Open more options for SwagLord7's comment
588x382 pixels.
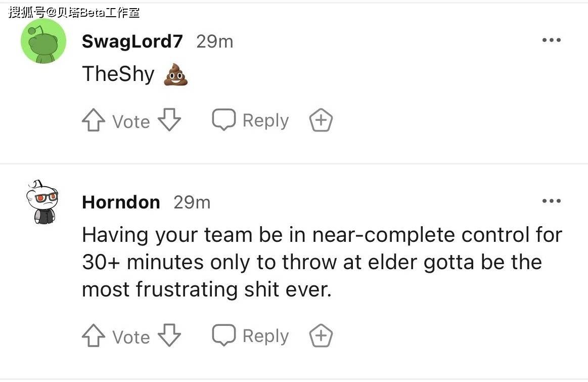point(551,40)
